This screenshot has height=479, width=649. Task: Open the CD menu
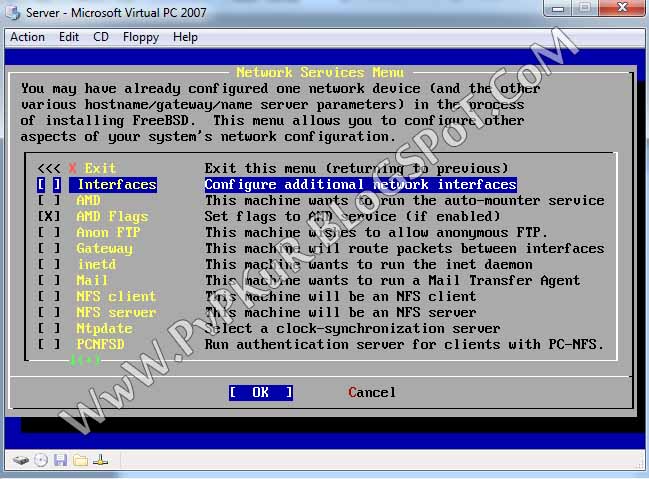(101, 37)
